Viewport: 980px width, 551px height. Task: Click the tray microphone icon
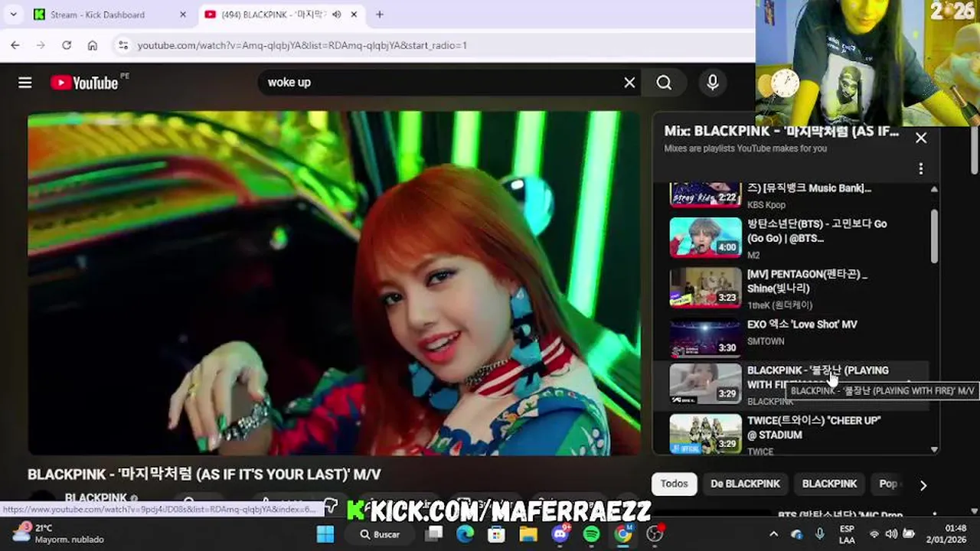point(820,534)
